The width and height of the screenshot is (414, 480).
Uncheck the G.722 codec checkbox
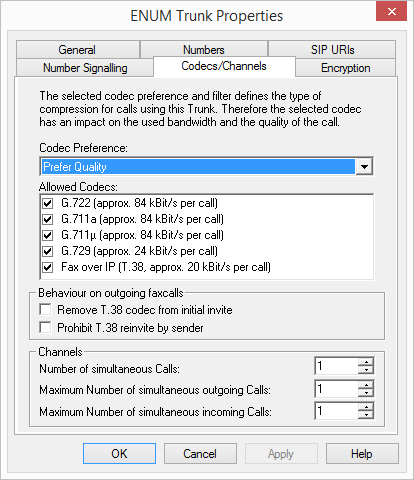point(48,203)
